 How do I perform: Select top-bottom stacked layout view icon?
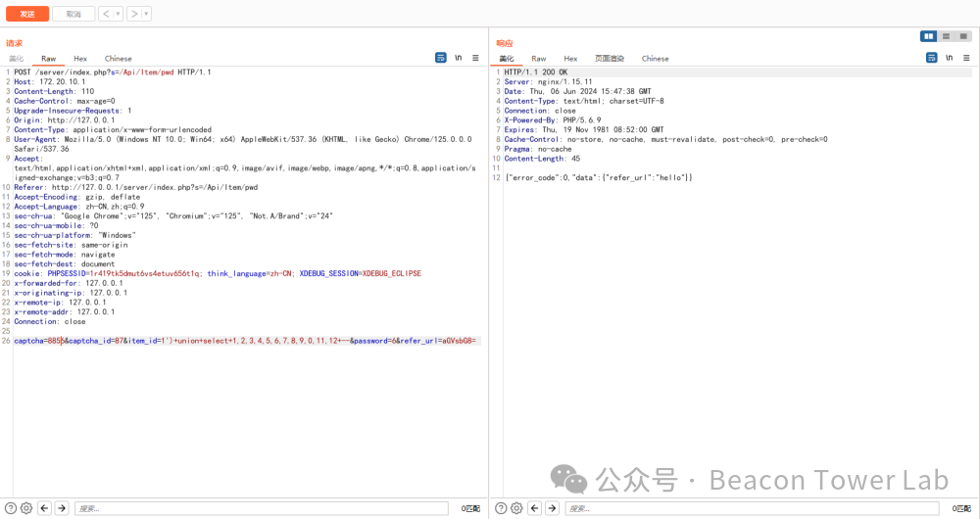(947, 36)
